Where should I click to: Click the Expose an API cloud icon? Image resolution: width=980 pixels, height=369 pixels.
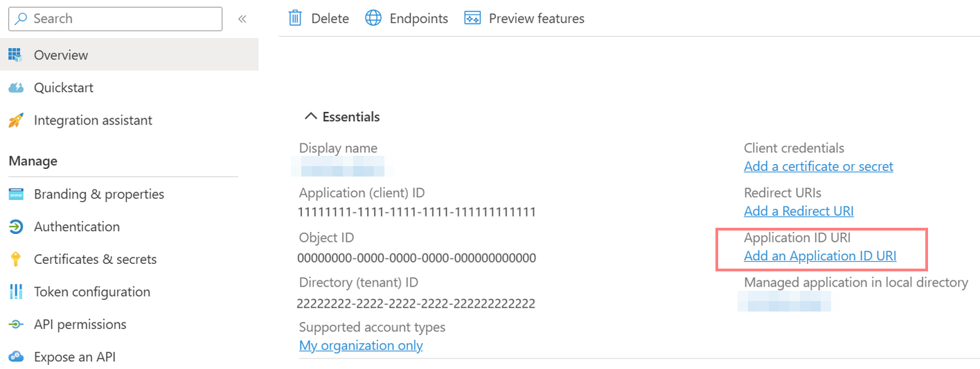(x=16, y=357)
